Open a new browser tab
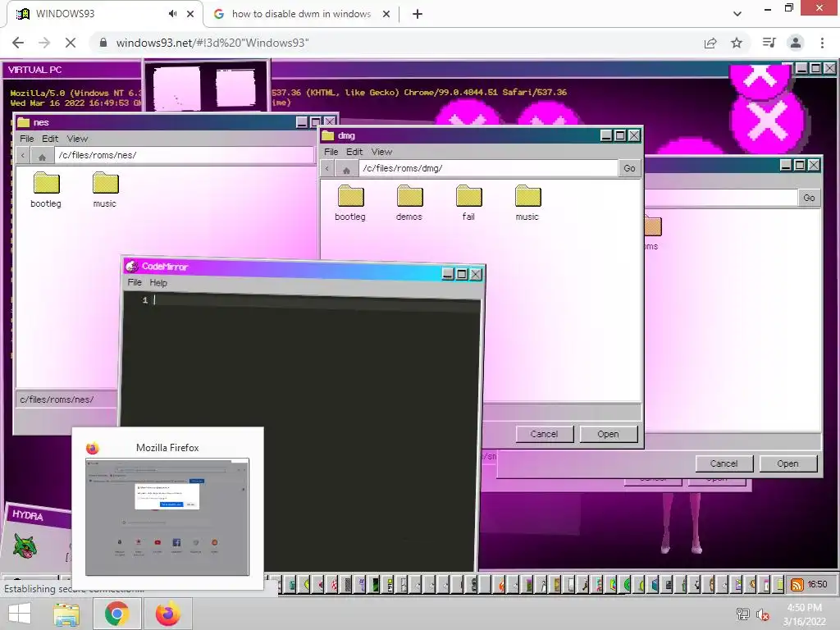 [x=418, y=14]
